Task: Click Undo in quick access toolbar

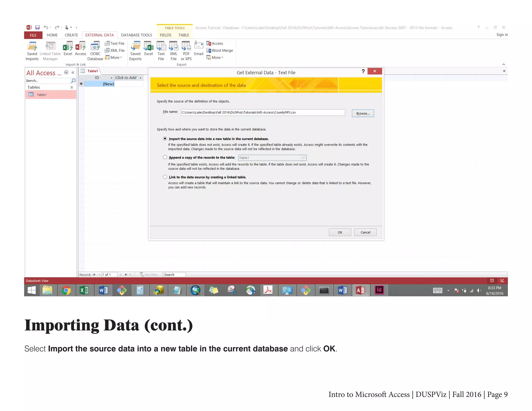Action: point(46,27)
